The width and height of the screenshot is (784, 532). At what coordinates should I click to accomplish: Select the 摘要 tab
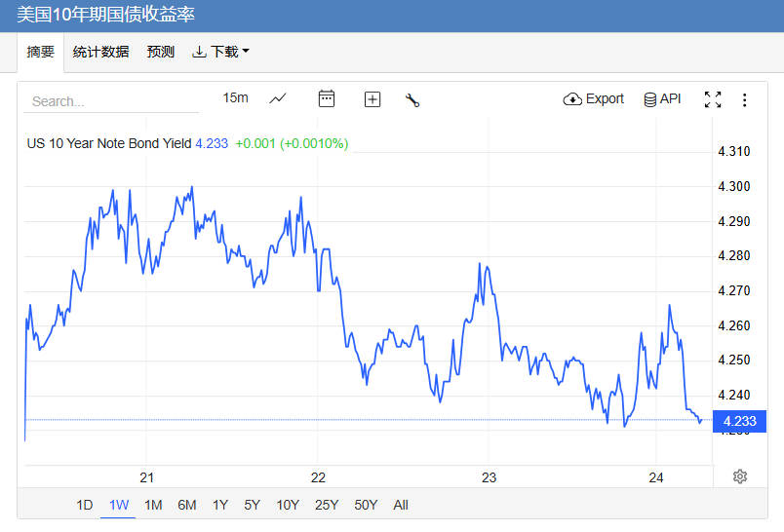coord(41,52)
